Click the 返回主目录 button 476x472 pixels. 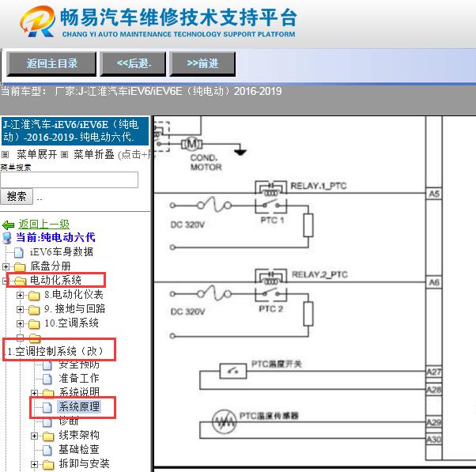click(51, 64)
